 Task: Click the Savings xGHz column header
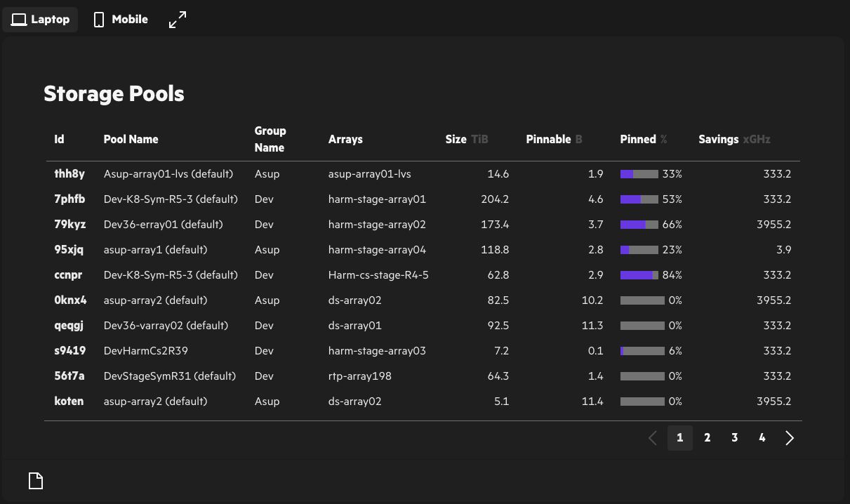[734, 139]
